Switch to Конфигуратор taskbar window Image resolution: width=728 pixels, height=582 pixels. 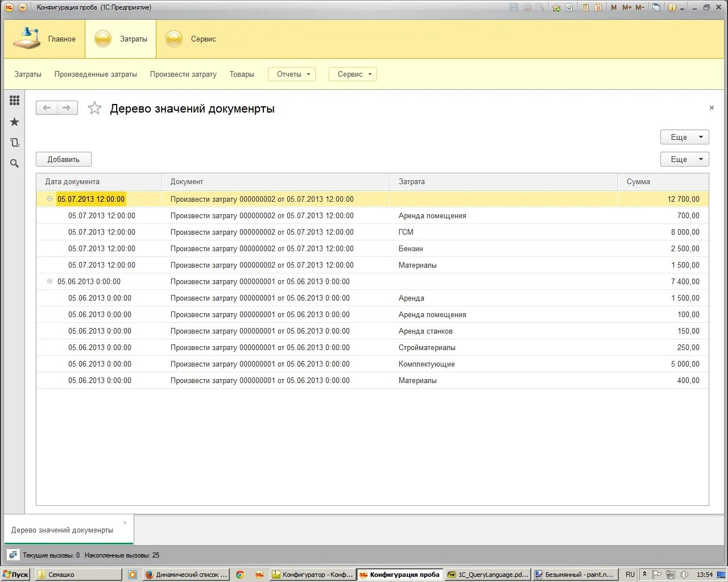click(x=312, y=575)
